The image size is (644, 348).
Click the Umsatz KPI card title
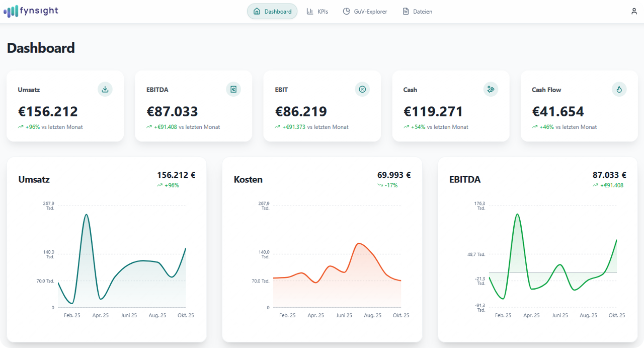point(29,90)
